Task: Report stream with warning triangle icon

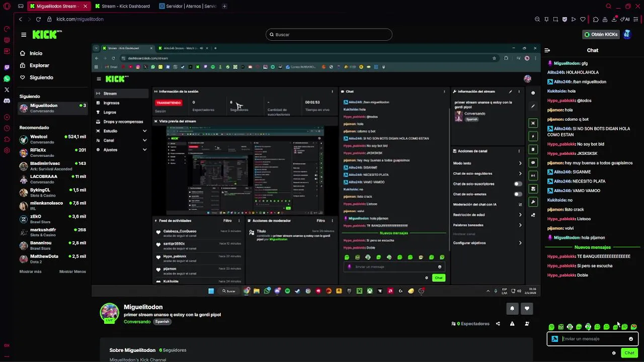Action: (512, 324)
